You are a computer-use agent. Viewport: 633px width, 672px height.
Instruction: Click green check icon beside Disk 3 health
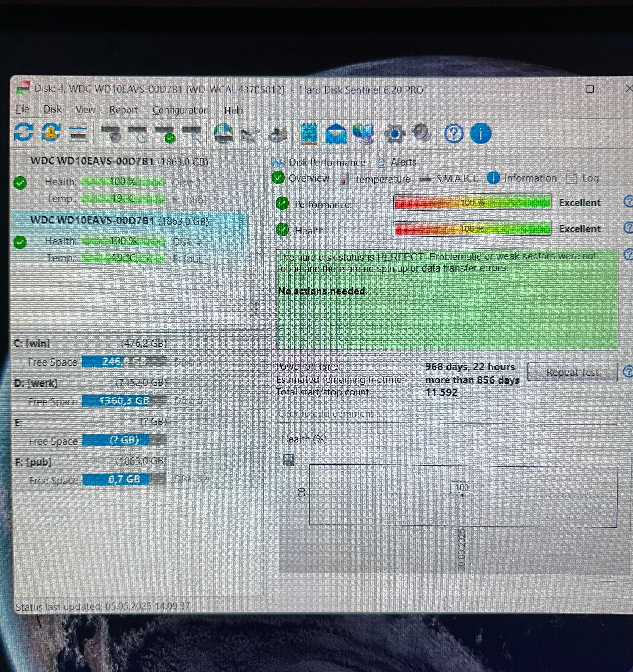[20, 183]
